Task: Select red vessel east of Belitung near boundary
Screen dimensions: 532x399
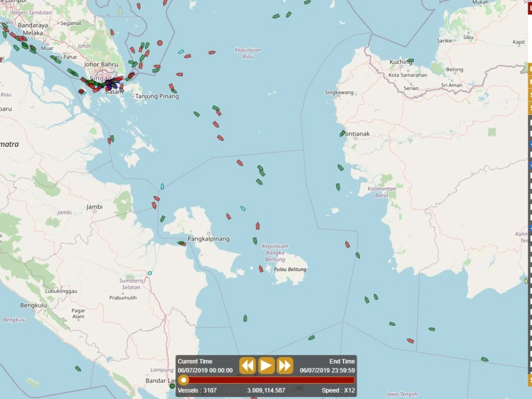Action: point(347,244)
